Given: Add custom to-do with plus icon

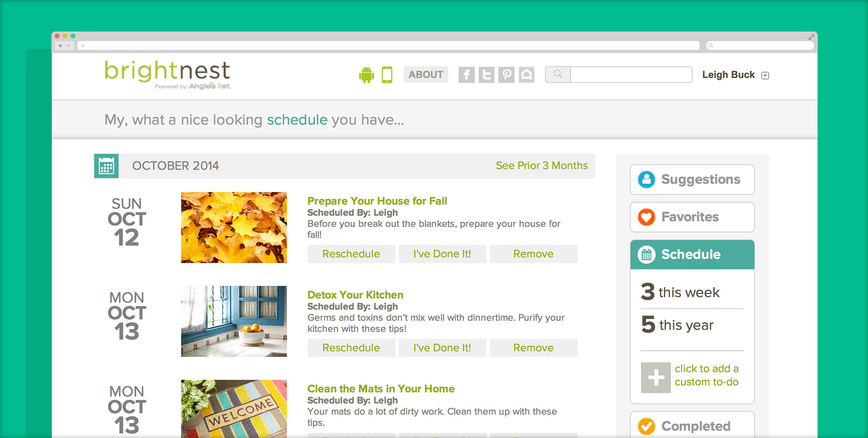Looking at the screenshot, I should (x=656, y=378).
